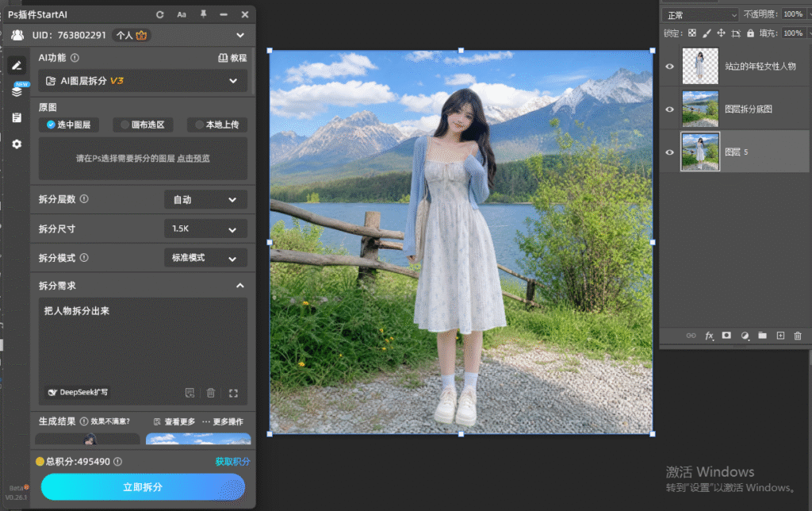Select the 本地上传 radio option
812x511 pixels.
(x=217, y=125)
